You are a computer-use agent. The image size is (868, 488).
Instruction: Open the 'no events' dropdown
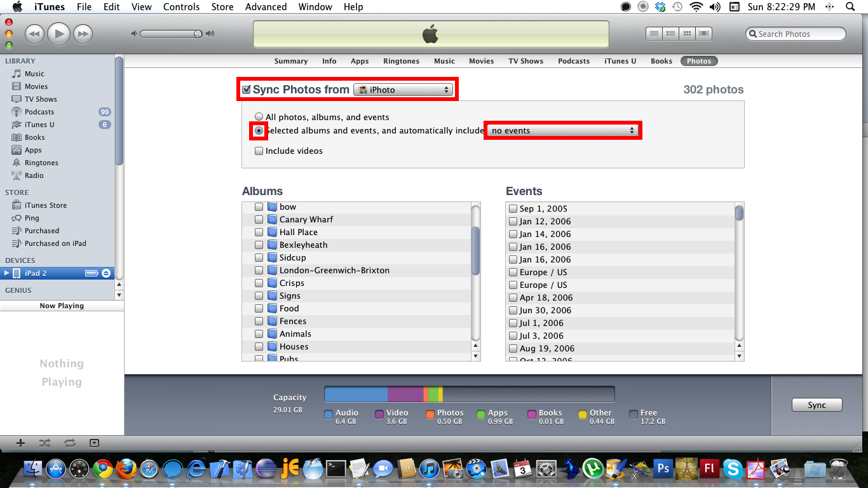click(562, 130)
